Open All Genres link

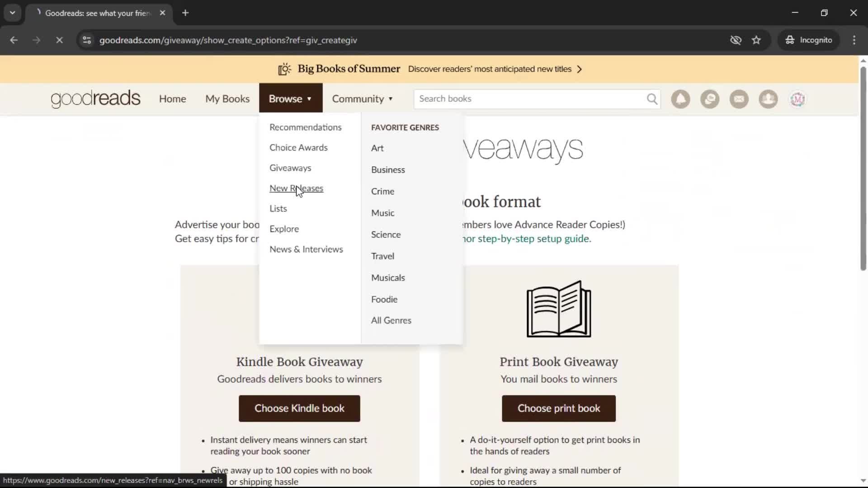point(391,321)
